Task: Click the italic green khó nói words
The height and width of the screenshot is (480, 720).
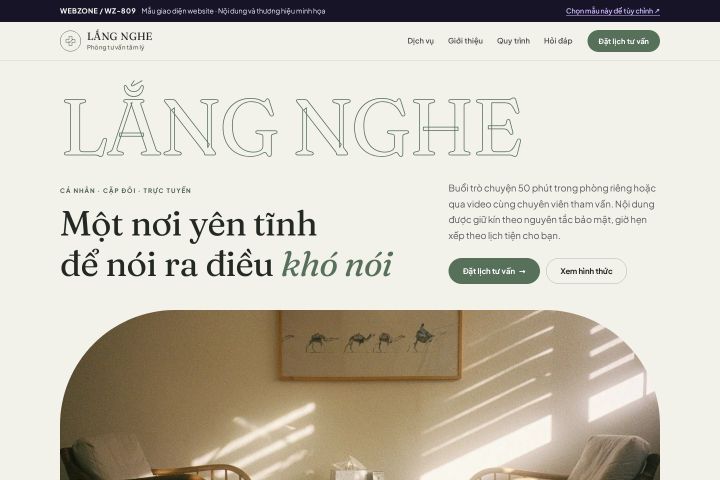Action: (x=338, y=265)
